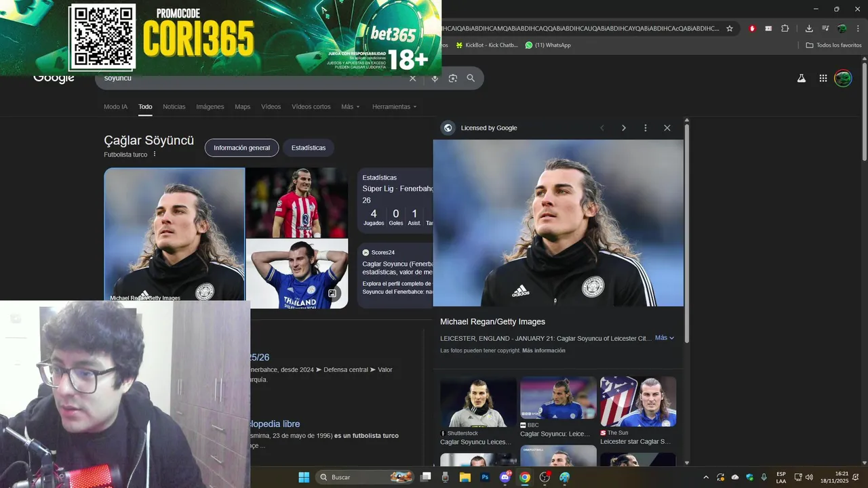Open the blue Leicester jersey photo
The image size is (868, 488).
pos(297,273)
